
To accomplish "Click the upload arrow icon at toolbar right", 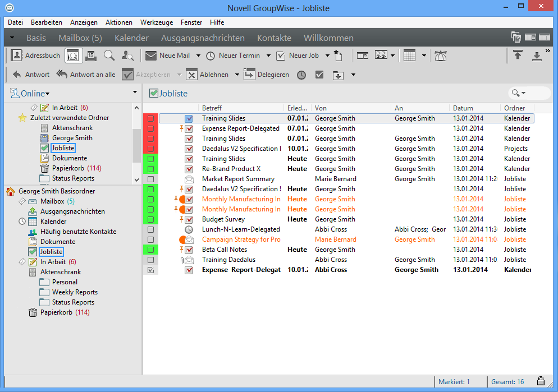I will tap(518, 55).
